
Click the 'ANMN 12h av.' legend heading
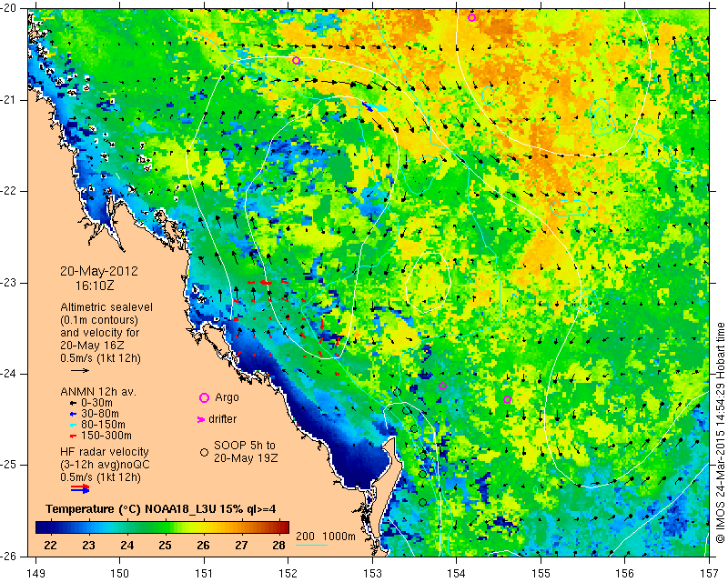[x=98, y=391]
